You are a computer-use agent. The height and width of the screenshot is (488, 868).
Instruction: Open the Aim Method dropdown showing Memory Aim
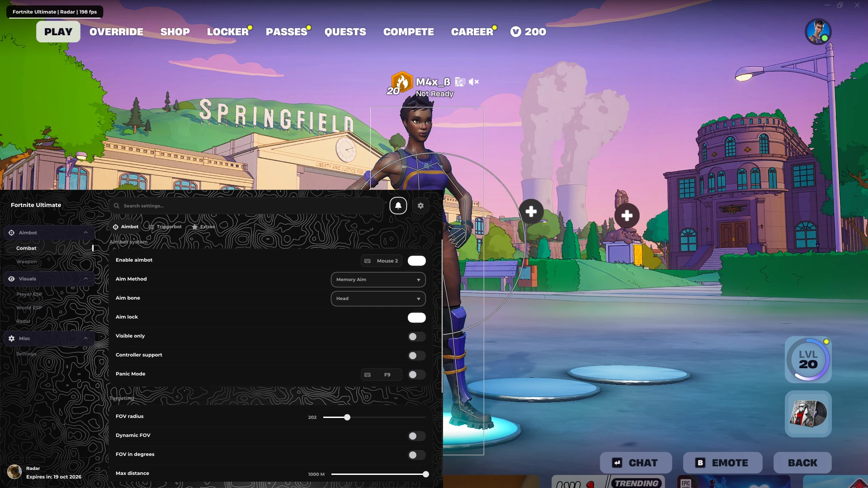378,280
